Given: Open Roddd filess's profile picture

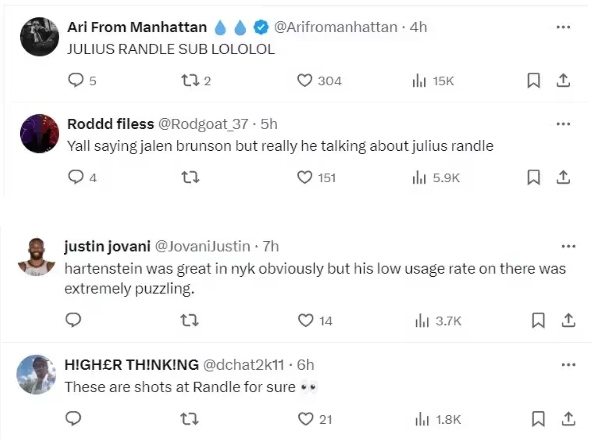Looking at the screenshot, I should [37, 135].
